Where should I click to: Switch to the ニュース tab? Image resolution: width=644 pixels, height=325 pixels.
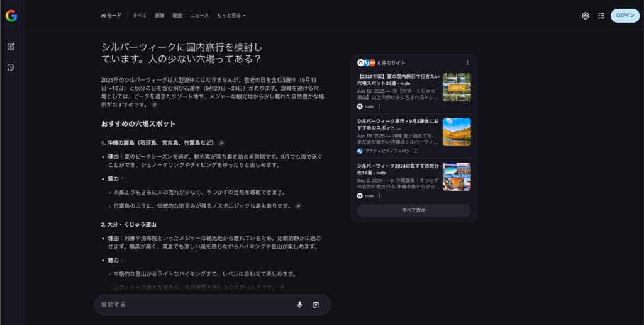tap(199, 15)
